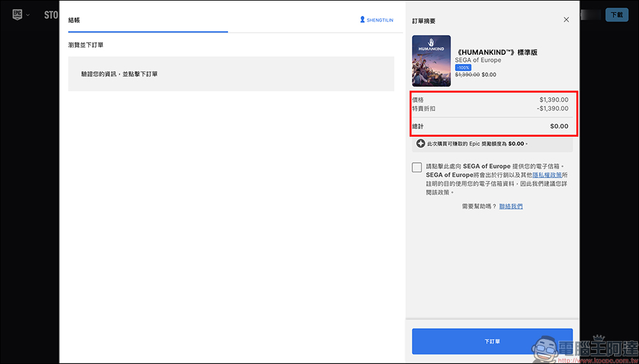
Task: Follow the 聯絡我們 contact us link
Action: click(511, 206)
